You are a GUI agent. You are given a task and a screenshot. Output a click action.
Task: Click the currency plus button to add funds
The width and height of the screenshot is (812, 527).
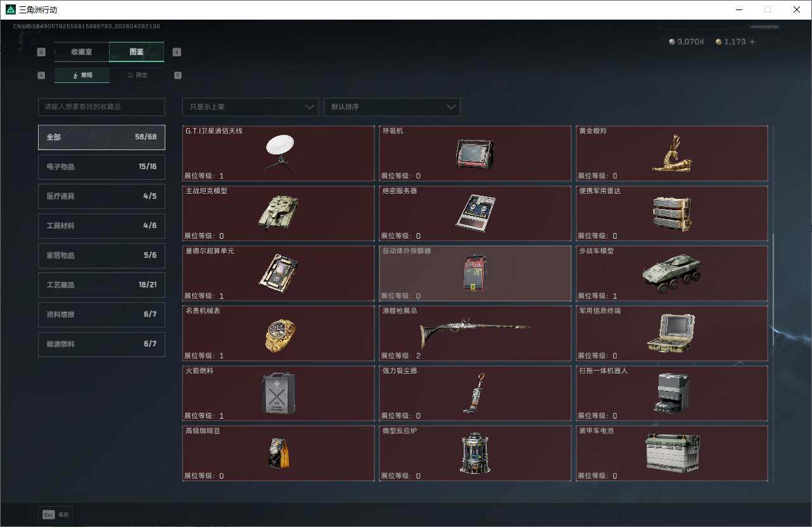[x=751, y=42]
